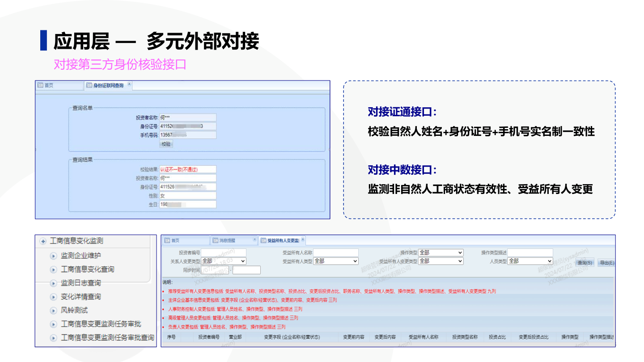Focus the 受益所有人名称 filter input

336,253
